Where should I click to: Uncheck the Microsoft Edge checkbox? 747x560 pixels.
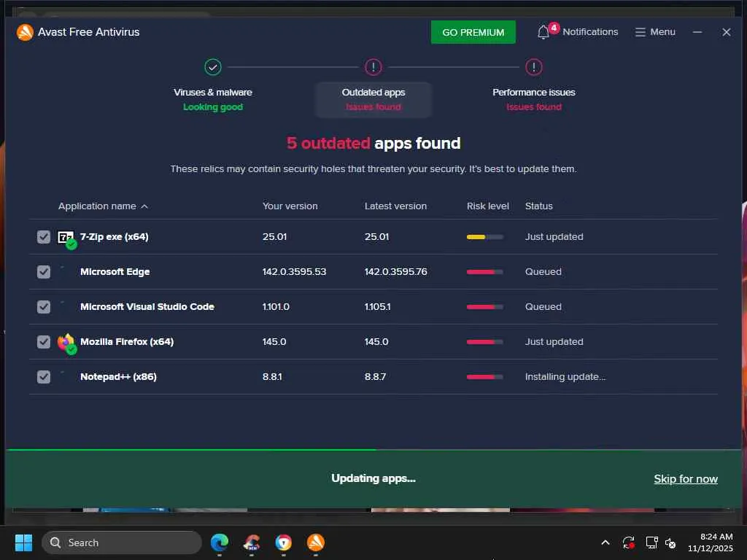(x=43, y=272)
